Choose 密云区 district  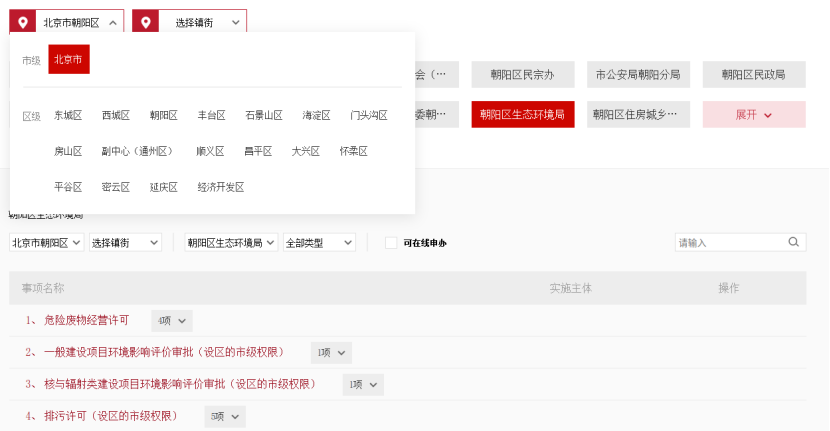point(115,187)
